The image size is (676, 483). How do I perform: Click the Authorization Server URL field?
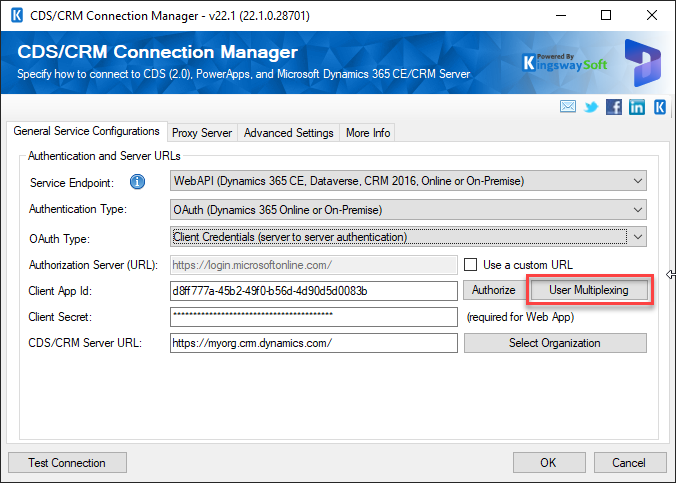(314, 265)
